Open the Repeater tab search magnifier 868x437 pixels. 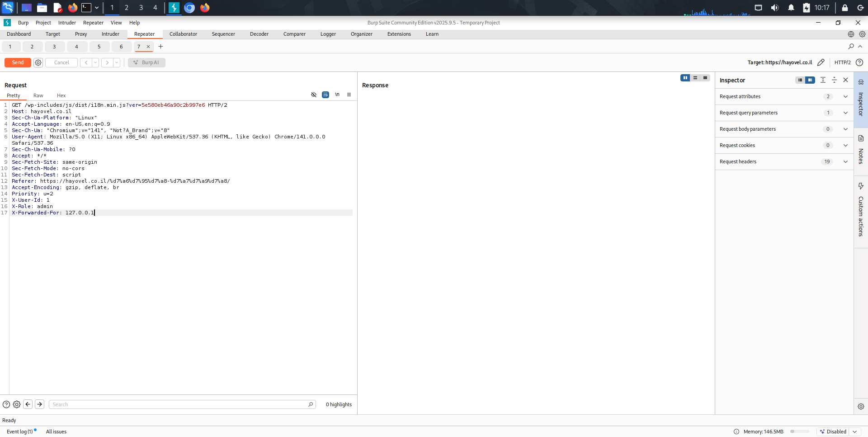pos(851,46)
